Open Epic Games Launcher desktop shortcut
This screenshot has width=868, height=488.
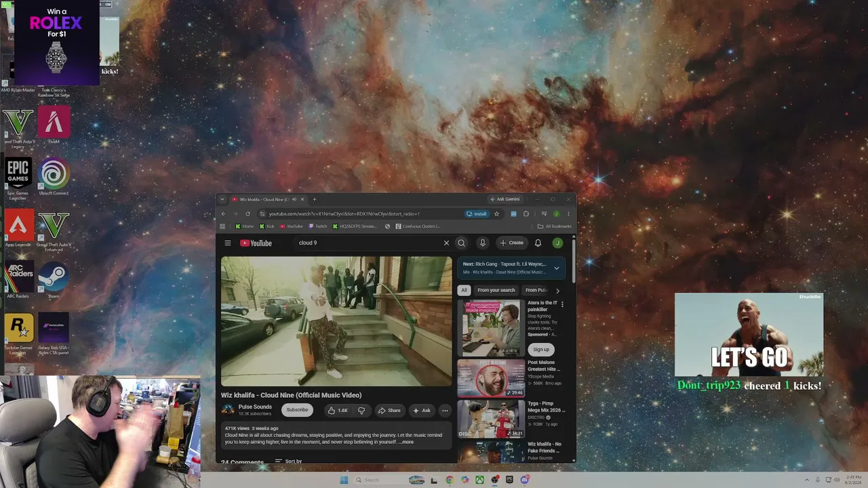(18, 178)
